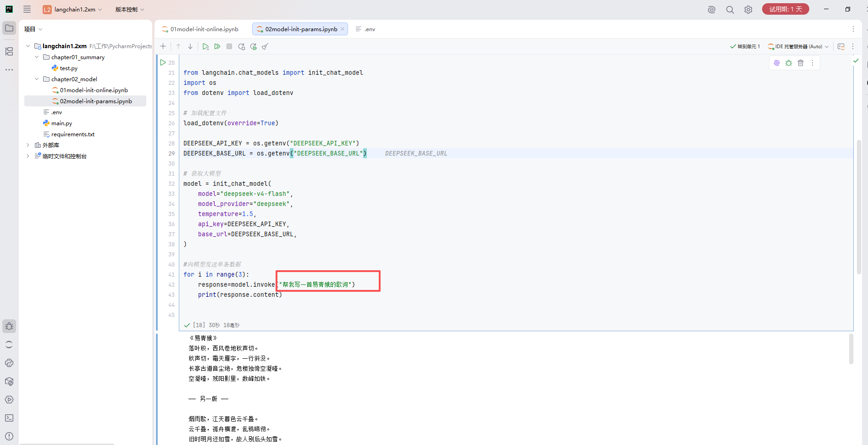Screen dimensions: 868x445
Task: Restart kernel and run all cells
Action: (x=254, y=46)
